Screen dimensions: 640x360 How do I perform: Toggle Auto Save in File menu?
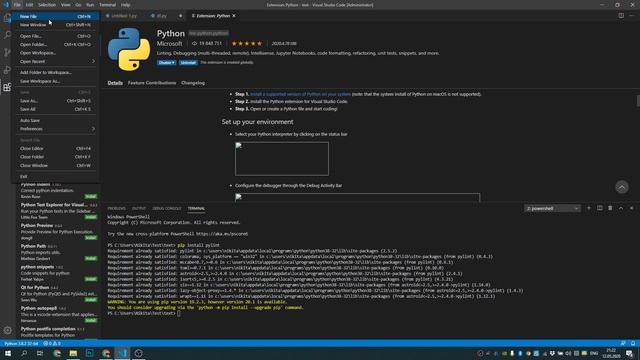click(56, 120)
